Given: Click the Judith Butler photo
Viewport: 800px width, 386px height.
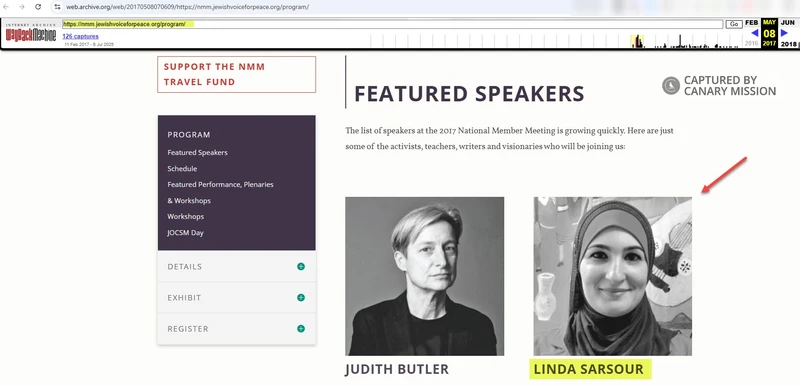Looking at the screenshot, I should click(424, 276).
